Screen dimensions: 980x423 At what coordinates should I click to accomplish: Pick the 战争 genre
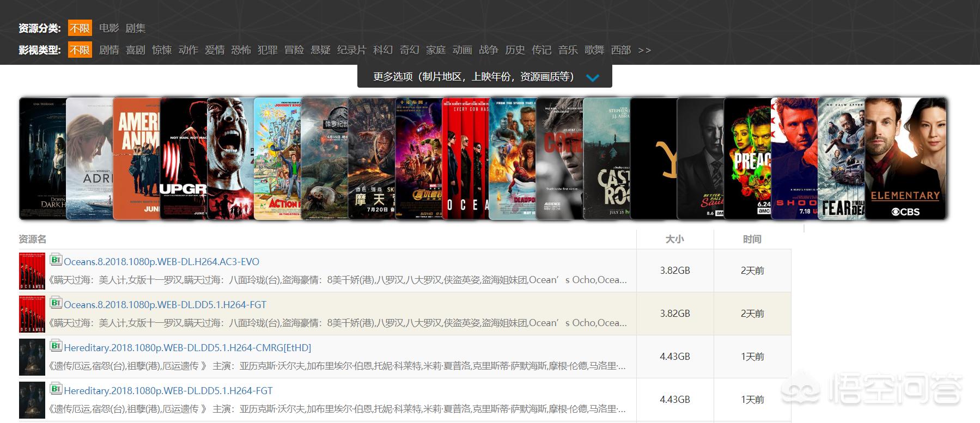tap(489, 50)
